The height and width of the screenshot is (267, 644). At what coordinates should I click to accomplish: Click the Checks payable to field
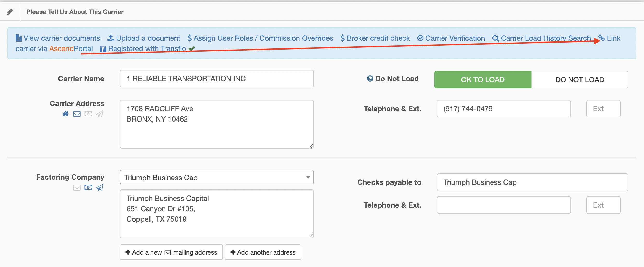[533, 182]
